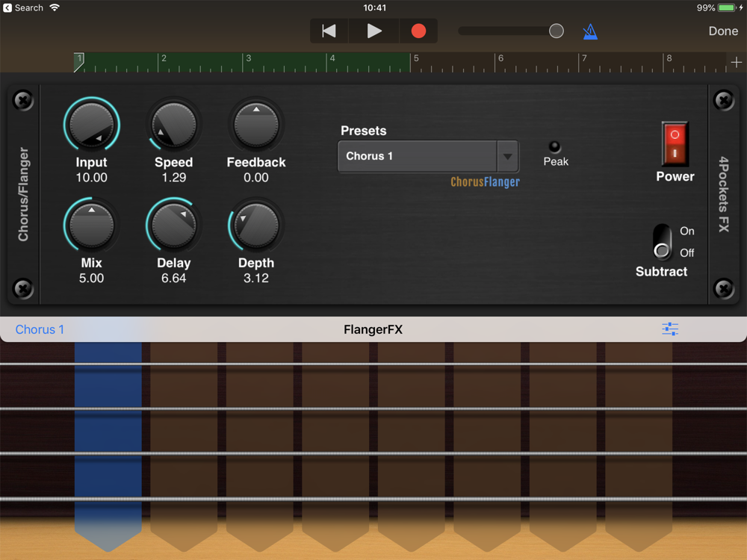
Task: Click the Input knob
Action: pos(91,125)
